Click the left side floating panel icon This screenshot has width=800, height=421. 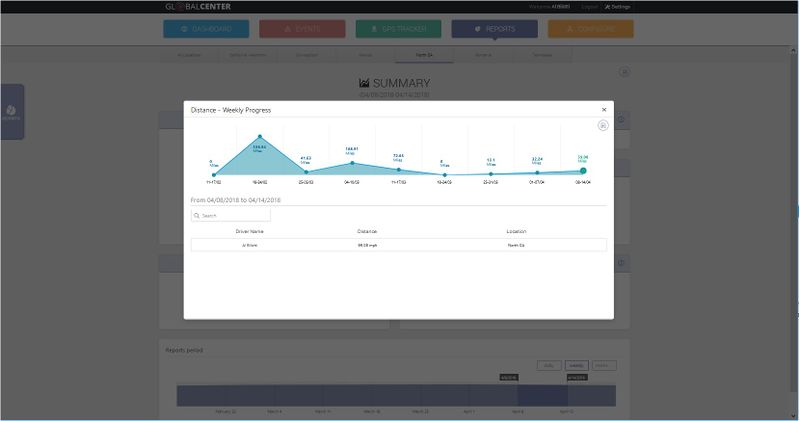(11, 111)
